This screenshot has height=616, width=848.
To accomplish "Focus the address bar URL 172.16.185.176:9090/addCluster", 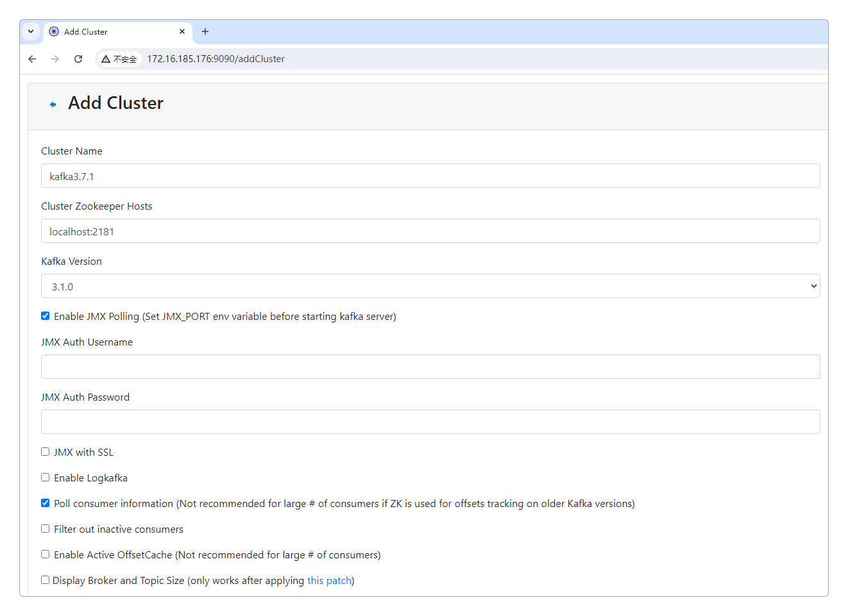I will 216,59.
